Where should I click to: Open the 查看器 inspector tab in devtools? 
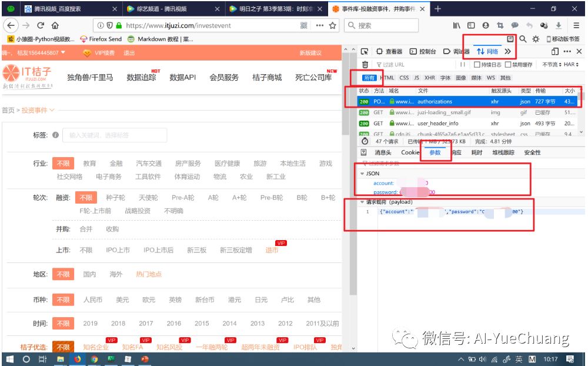pyautogui.click(x=389, y=51)
